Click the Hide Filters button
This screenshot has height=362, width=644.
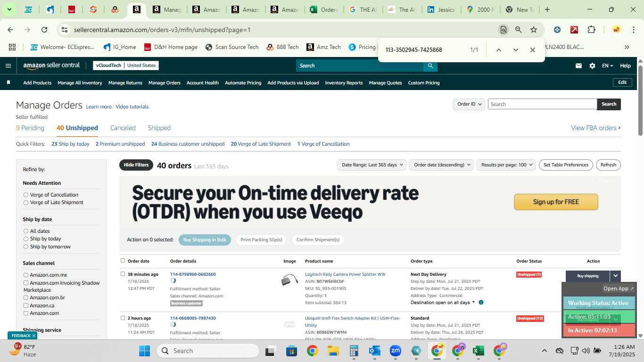pyautogui.click(x=136, y=165)
